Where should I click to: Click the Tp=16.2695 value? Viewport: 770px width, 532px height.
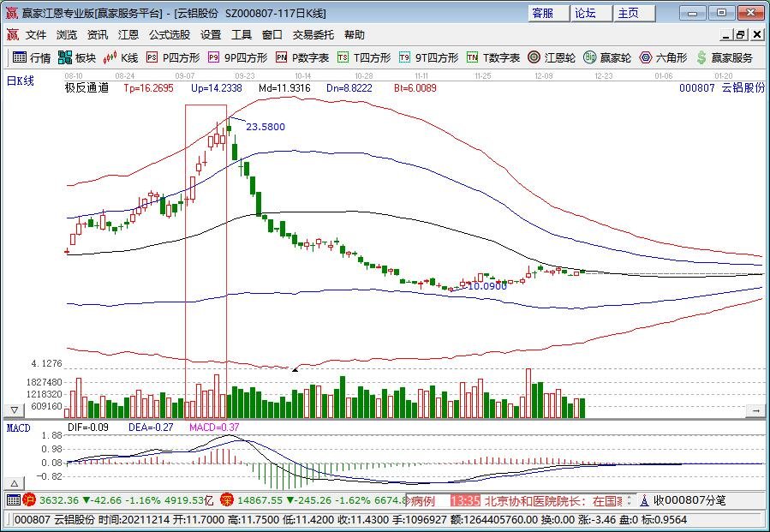point(148,88)
